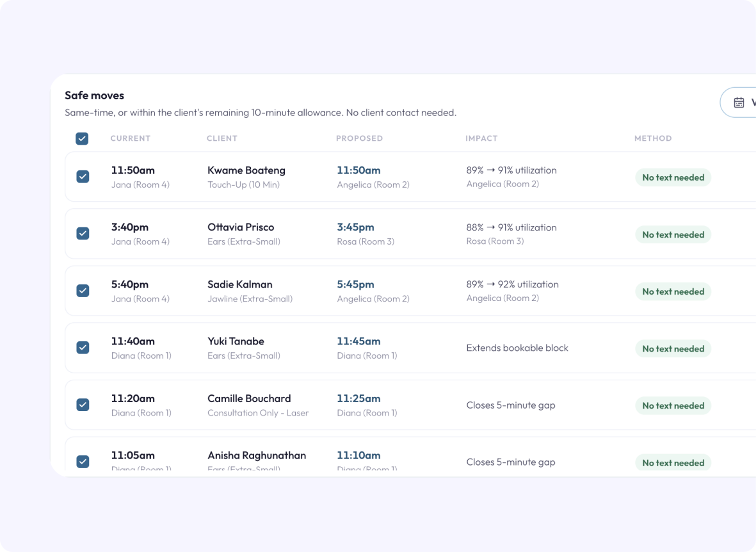This screenshot has width=756, height=552.
Task: Click the CLIENT column header
Action: click(221, 138)
